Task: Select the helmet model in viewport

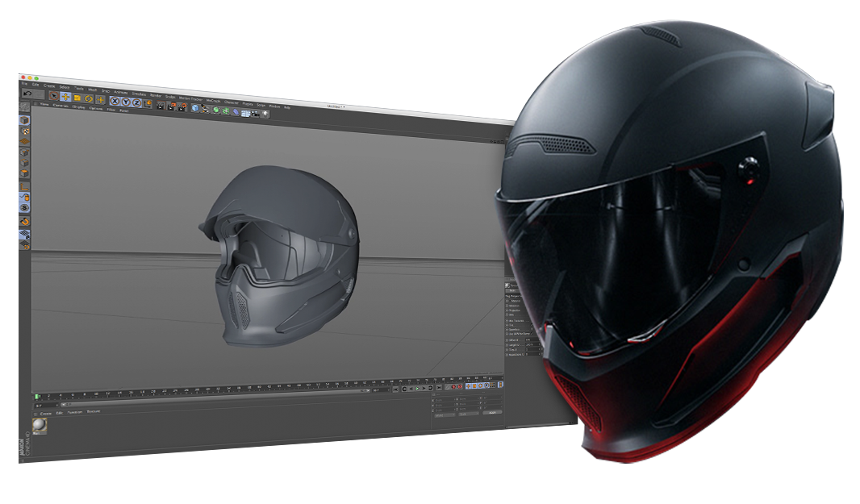Action: coord(280,255)
